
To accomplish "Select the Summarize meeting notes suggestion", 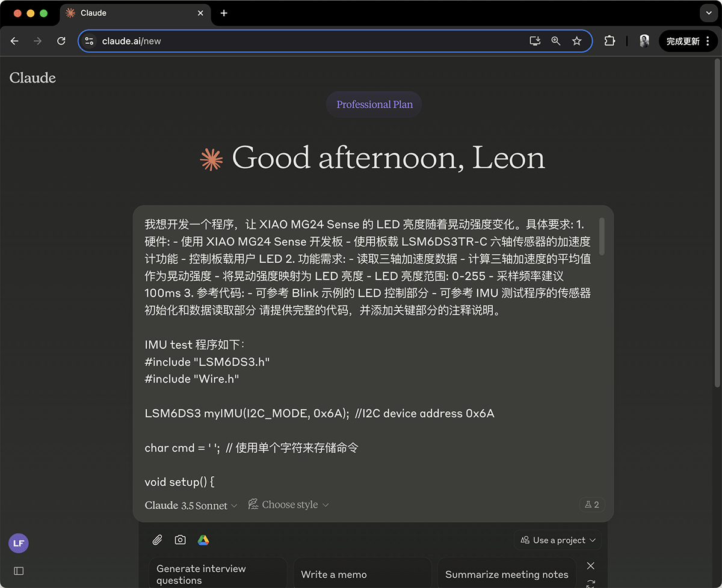I will coord(507,574).
